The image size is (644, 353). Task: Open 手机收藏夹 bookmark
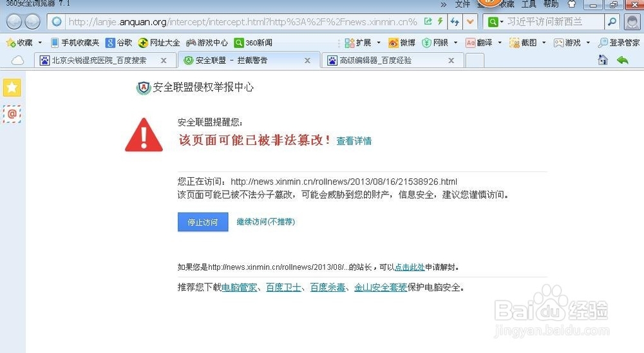[x=75, y=43]
